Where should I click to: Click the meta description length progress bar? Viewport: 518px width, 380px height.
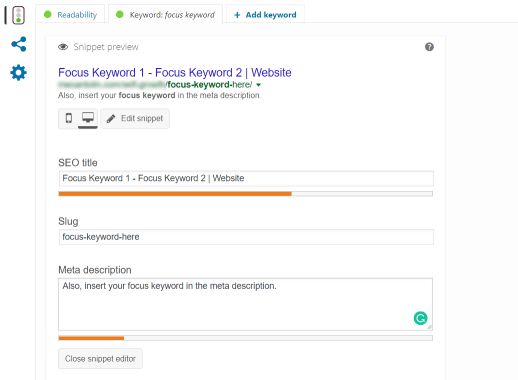point(246,338)
